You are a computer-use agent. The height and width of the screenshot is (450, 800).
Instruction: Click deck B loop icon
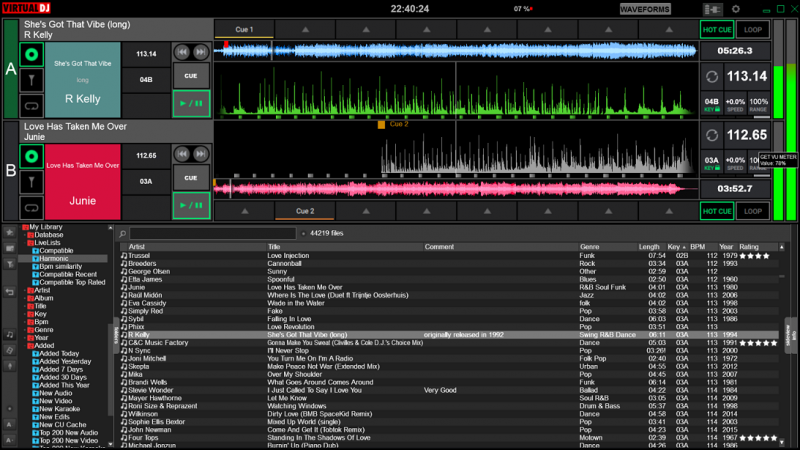(31, 208)
